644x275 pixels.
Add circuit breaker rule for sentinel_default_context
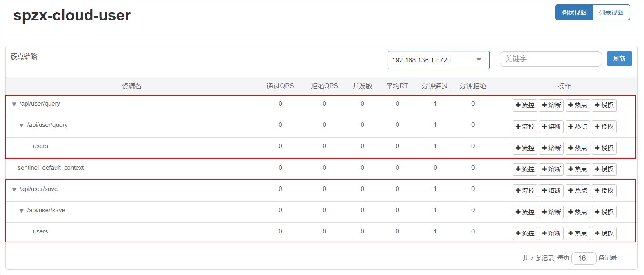(x=551, y=169)
